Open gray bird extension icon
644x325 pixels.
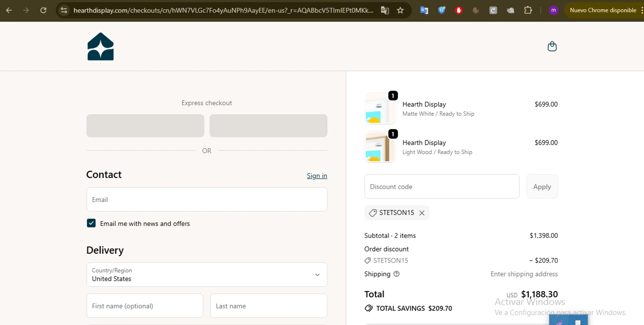point(510,10)
